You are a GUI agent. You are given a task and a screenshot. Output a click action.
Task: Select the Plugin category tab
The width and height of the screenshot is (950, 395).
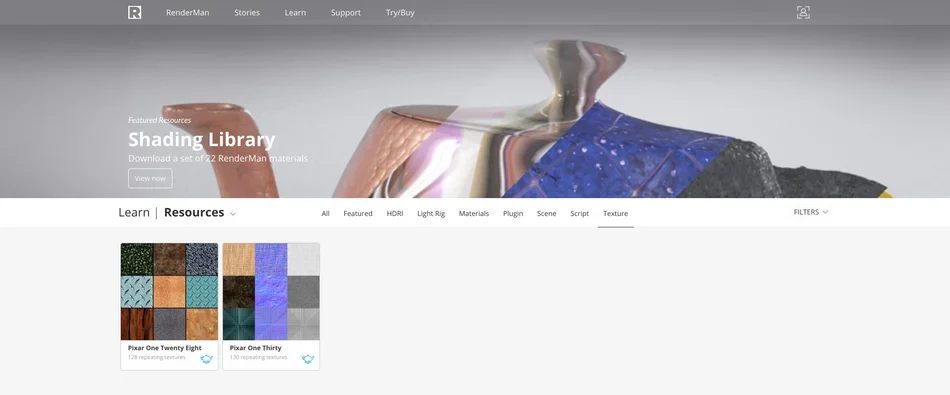coord(513,213)
